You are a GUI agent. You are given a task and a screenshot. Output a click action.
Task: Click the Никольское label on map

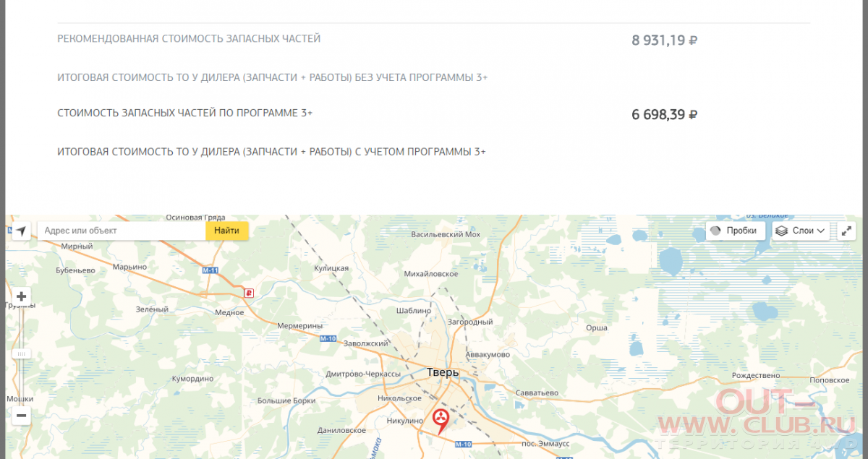point(399,398)
